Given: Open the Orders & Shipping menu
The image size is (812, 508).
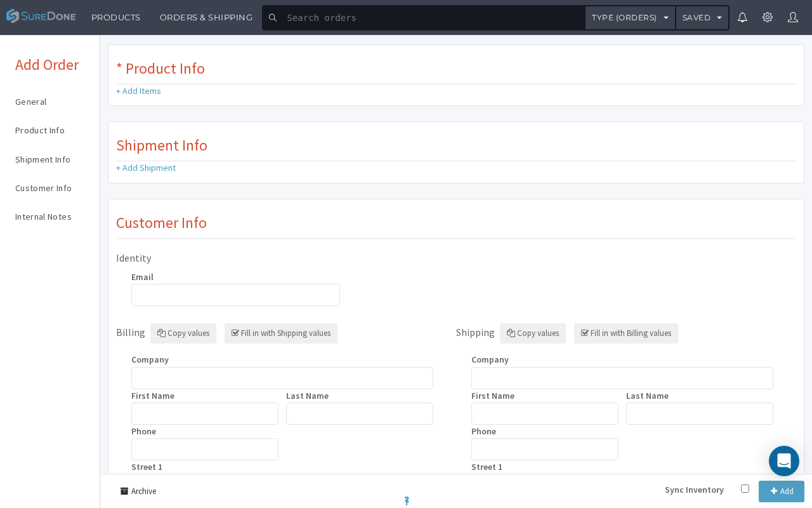Looking at the screenshot, I should (x=206, y=17).
